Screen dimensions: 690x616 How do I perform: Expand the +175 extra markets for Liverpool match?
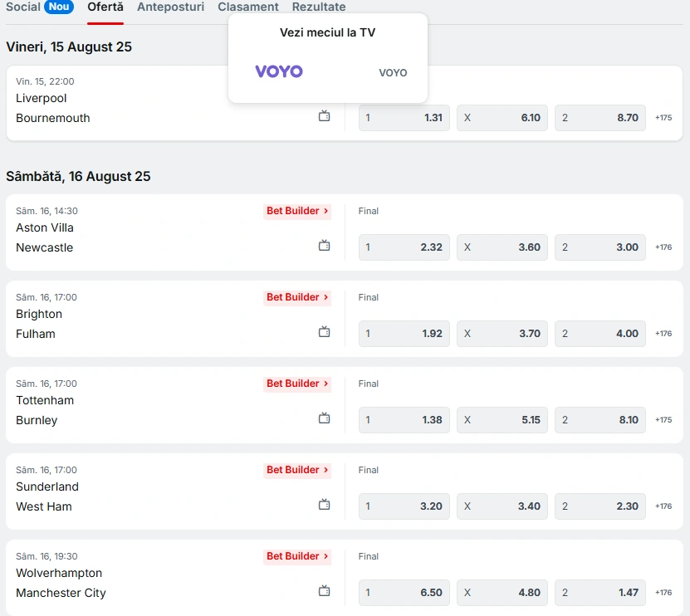663,118
